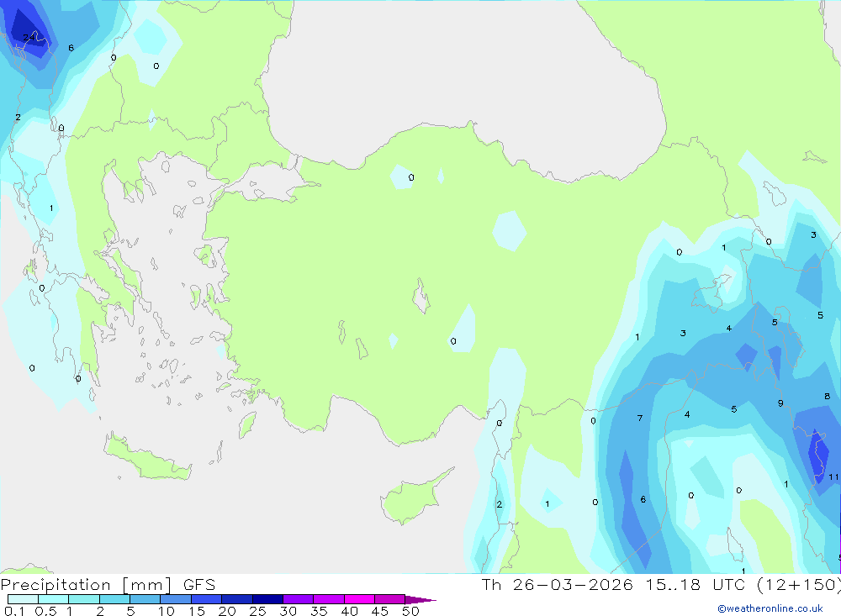Click the '7' precipitation value on map
Viewport: 841px width, 616px height.
click(x=640, y=418)
